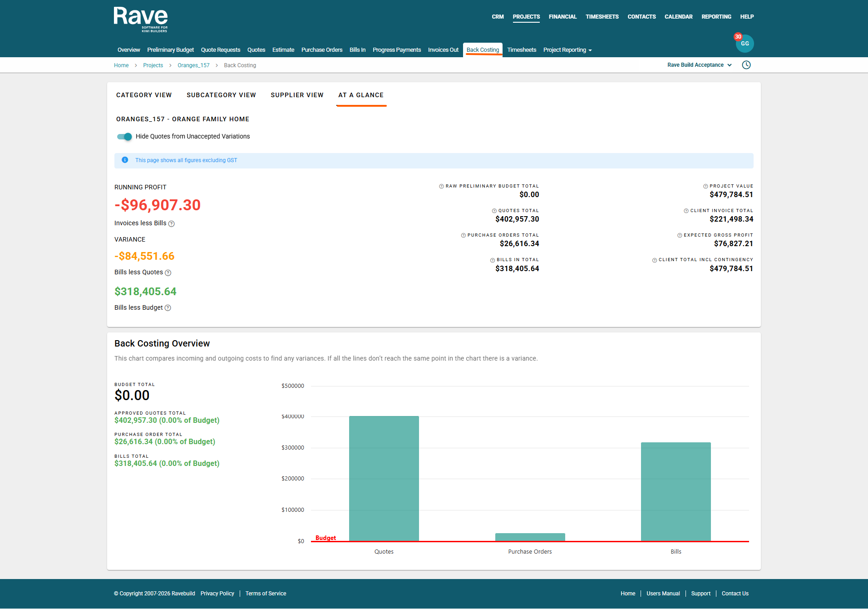Screen dimensions: 868x609
Task: Click help icon beside Bills less Quotes
Action: click(168, 272)
